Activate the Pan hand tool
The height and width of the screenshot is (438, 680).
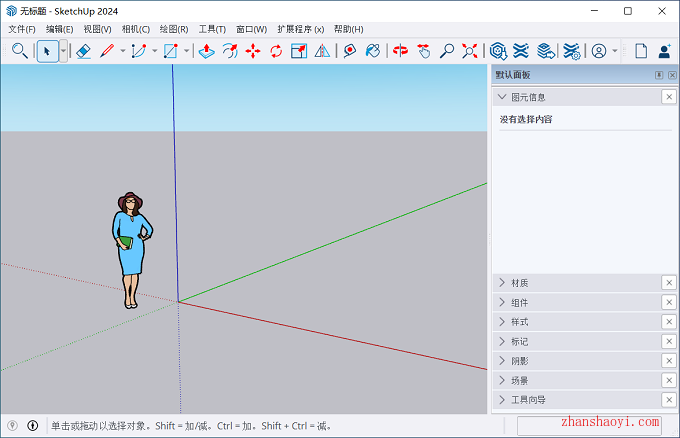point(424,51)
